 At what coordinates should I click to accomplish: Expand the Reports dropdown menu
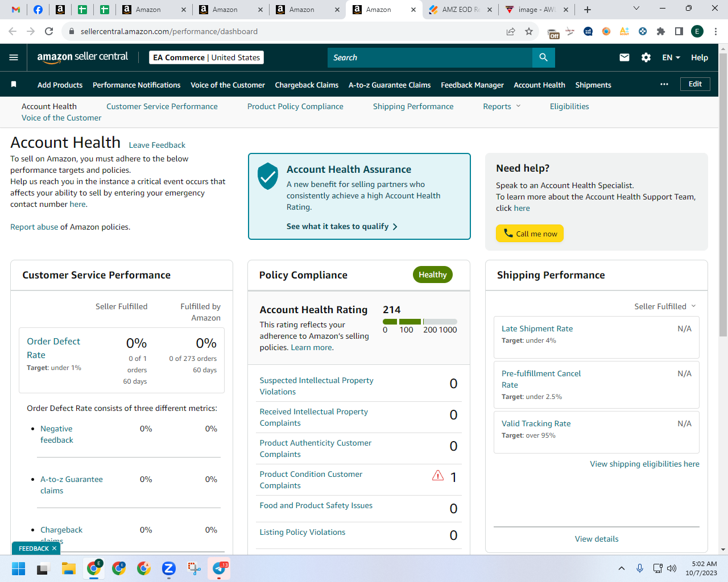[x=502, y=106]
